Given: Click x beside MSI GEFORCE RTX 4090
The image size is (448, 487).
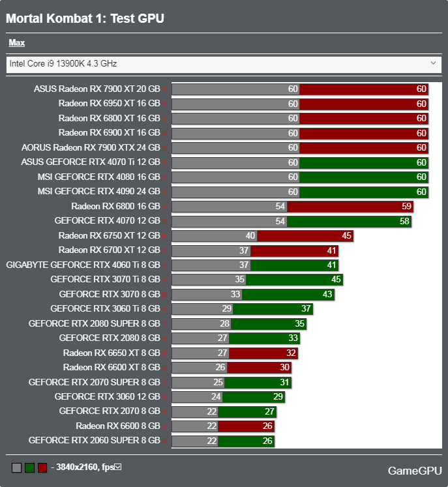Looking at the screenshot, I should pos(165,192).
